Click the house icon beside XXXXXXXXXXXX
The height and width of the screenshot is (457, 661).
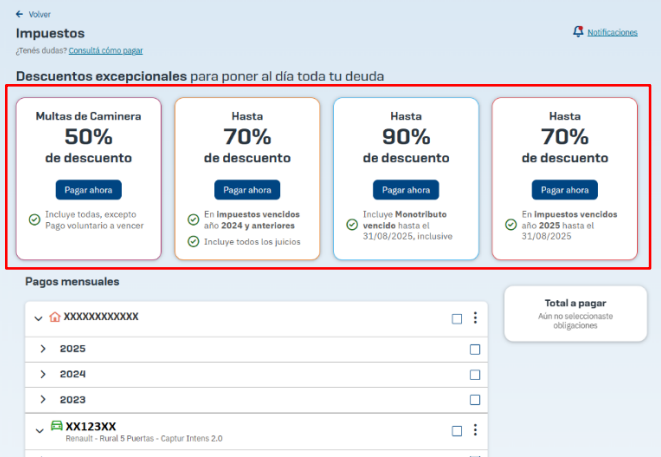click(x=55, y=317)
